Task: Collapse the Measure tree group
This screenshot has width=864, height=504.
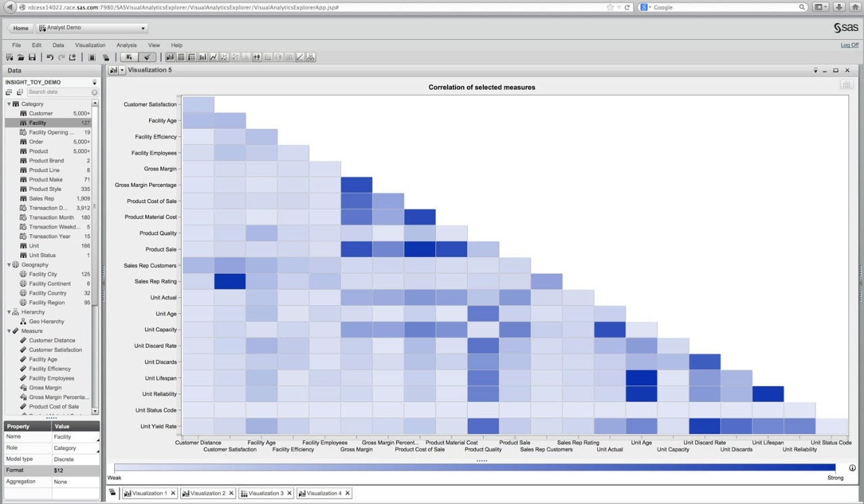Action: pyautogui.click(x=9, y=331)
